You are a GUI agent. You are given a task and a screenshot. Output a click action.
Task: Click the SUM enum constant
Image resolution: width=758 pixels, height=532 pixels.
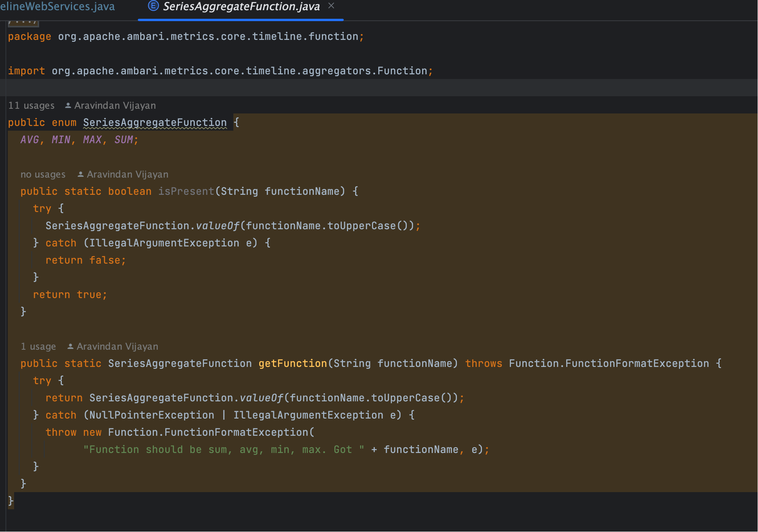point(124,140)
